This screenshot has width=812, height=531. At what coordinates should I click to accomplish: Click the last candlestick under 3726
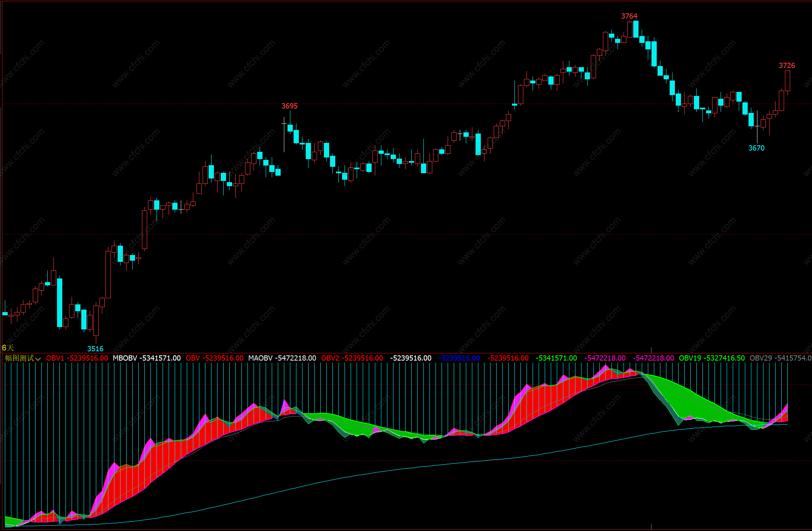tap(787, 81)
